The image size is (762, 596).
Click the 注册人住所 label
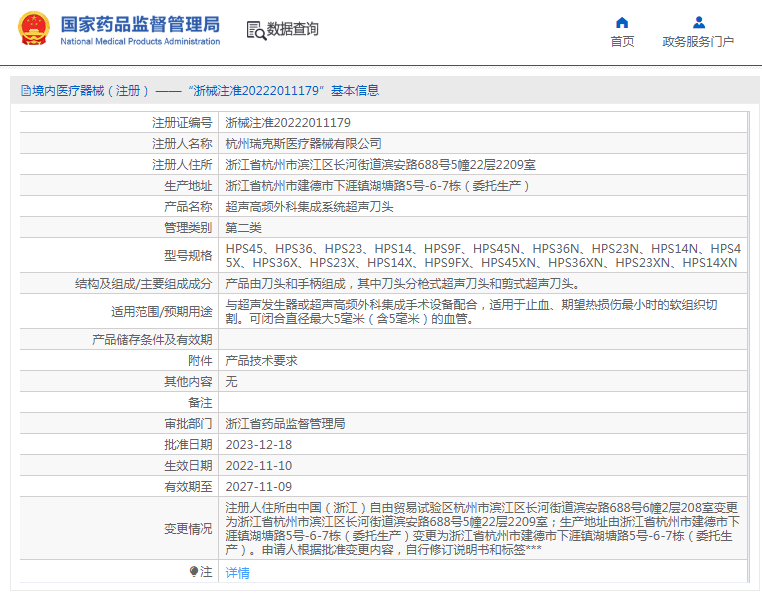[x=182, y=165]
